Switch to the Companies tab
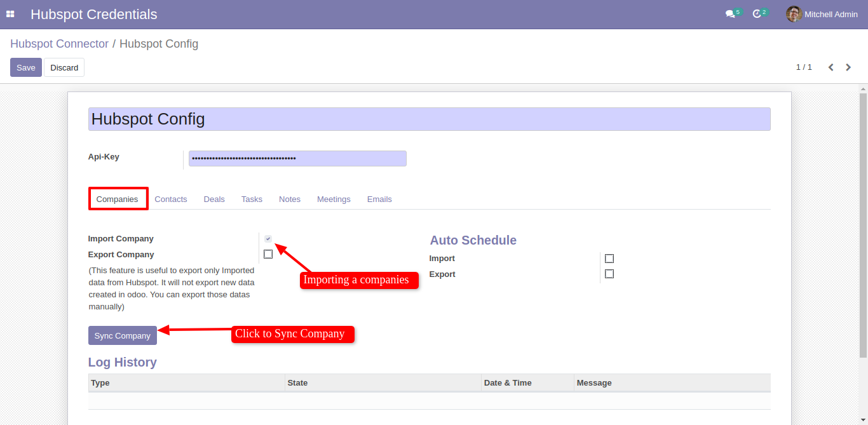 pos(118,199)
